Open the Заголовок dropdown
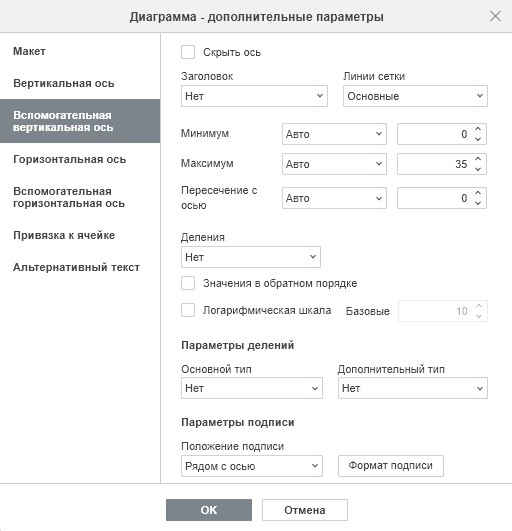The image size is (512, 531). [254, 96]
